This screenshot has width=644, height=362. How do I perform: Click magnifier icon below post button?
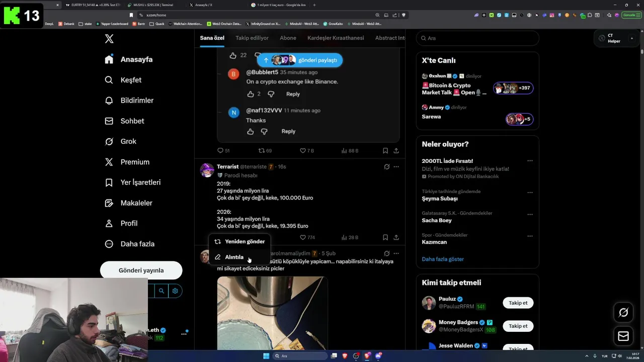point(162,291)
